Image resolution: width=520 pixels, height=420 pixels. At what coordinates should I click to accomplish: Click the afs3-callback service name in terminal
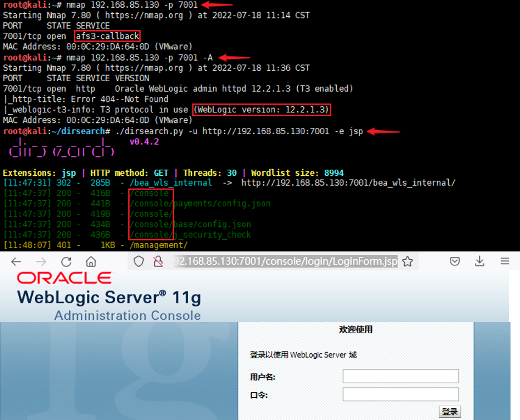(x=107, y=36)
